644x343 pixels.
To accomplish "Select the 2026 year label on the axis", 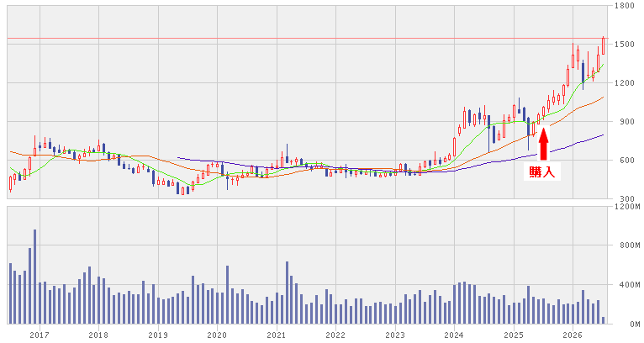I will point(573,335).
